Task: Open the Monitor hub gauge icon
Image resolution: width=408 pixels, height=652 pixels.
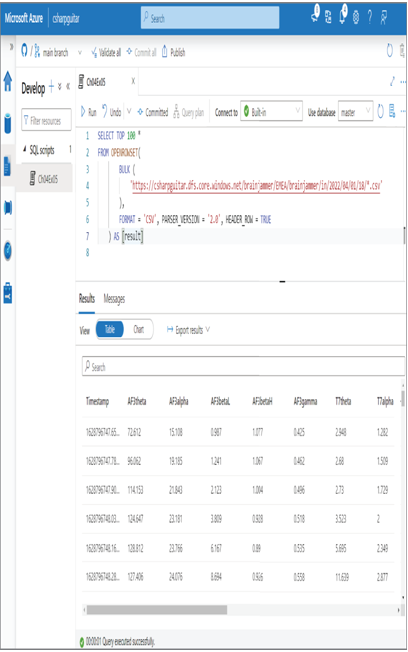Action: point(7,250)
